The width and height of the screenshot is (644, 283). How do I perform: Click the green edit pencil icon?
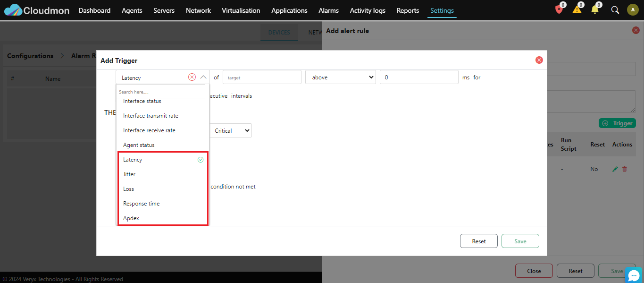tap(615, 169)
